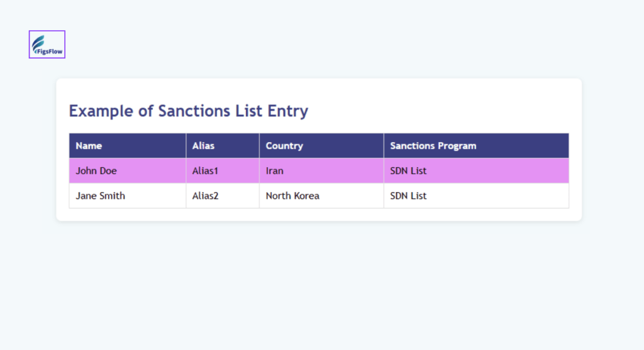Viewport: 644px width, 350px height.
Task: Click the Alias2 cell
Action: click(x=205, y=196)
